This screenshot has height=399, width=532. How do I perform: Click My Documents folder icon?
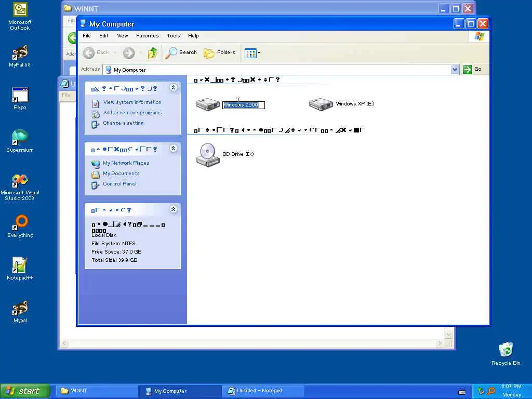[x=96, y=175]
